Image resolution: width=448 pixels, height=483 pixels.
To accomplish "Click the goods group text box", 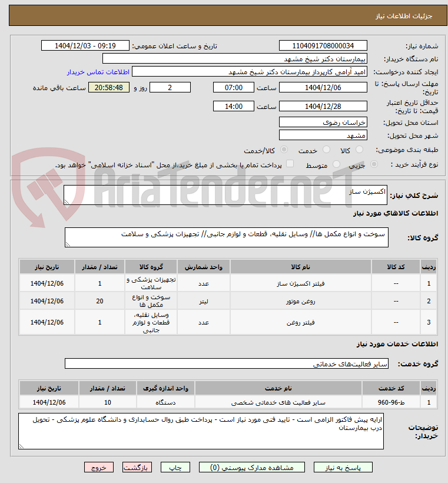I will point(227,237).
